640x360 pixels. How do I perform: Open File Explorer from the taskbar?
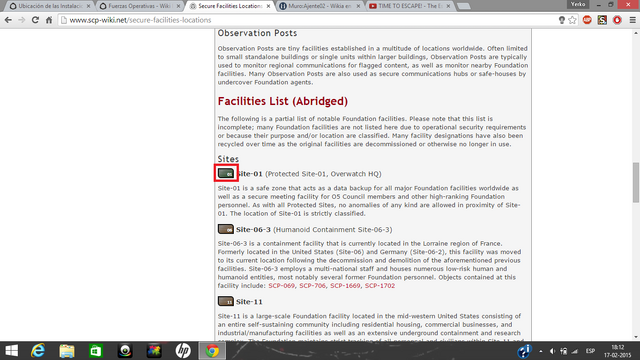point(67,351)
